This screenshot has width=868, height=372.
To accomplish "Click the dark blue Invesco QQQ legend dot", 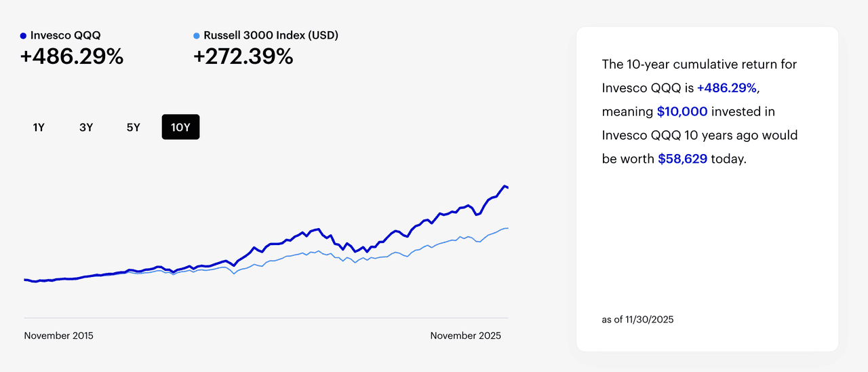I will [24, 36].
